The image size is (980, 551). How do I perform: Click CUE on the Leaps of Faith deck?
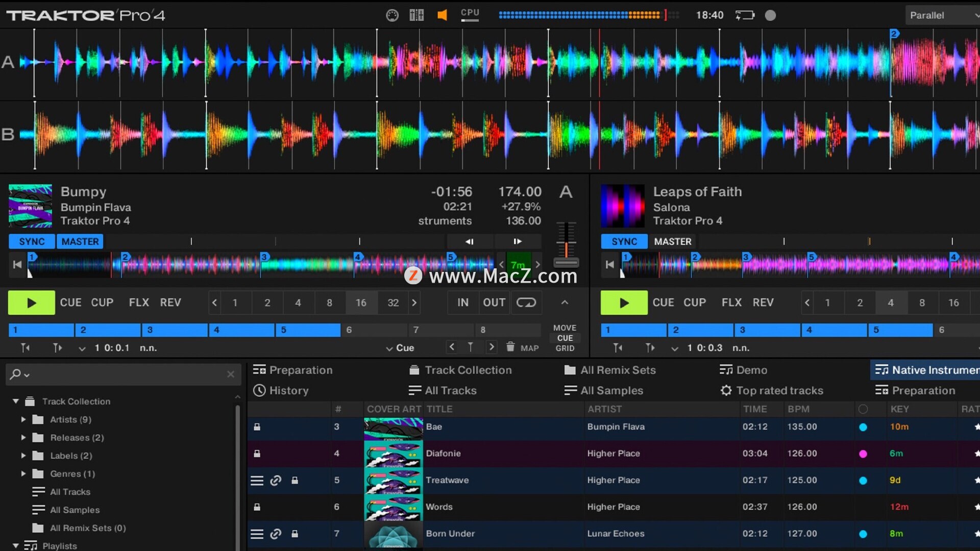663,303
